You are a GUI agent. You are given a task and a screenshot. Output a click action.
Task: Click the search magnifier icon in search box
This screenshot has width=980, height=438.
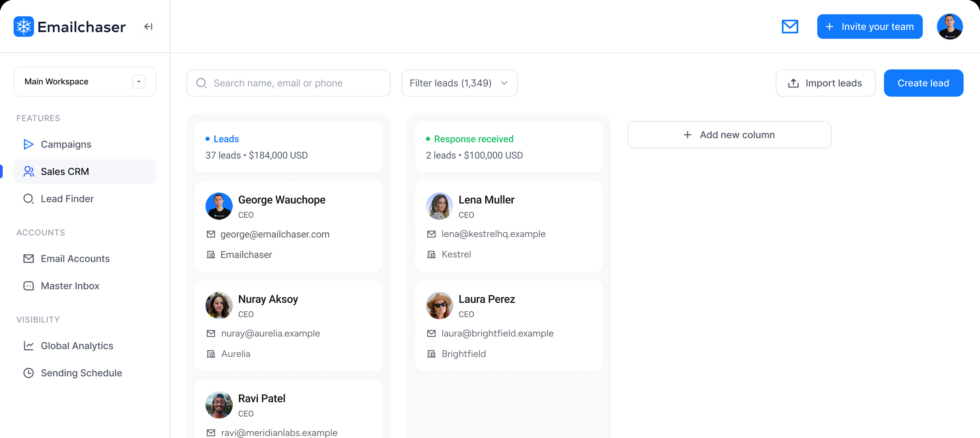click(x=201, y=83)
